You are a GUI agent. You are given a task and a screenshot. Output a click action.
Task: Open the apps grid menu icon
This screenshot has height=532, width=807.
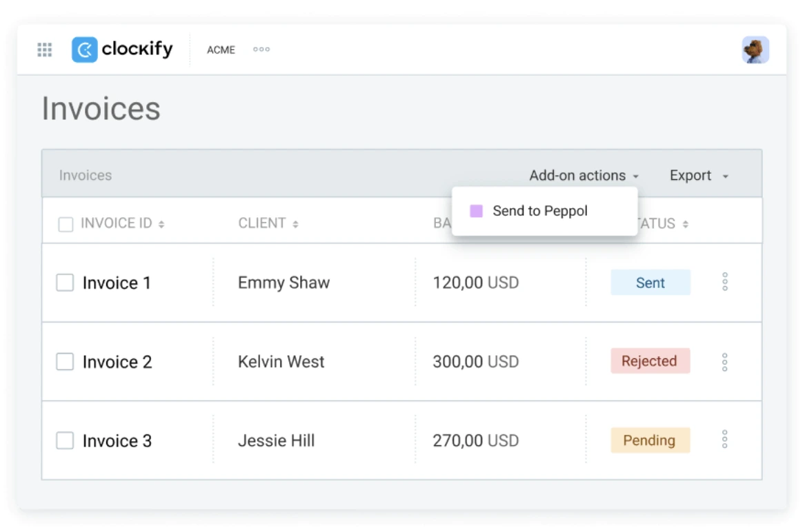(x=45, y=50)
